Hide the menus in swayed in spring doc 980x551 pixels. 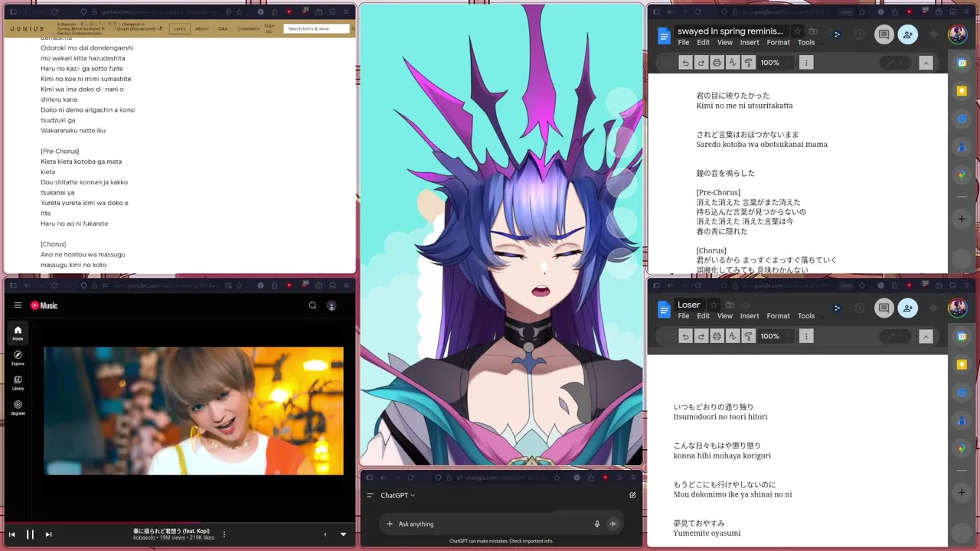926,63
